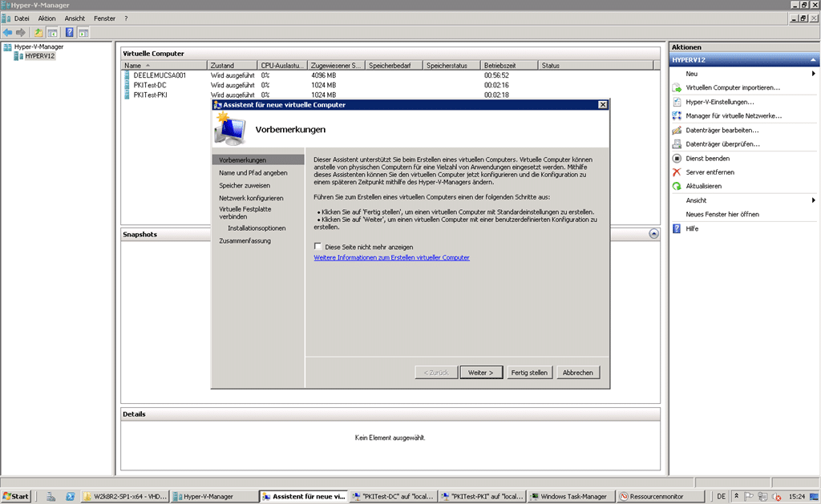Import a virtual computer from Aktionen pane
The width and height of the screenshot is (821, 504).
pyautogui.click(x=733, y=88)
